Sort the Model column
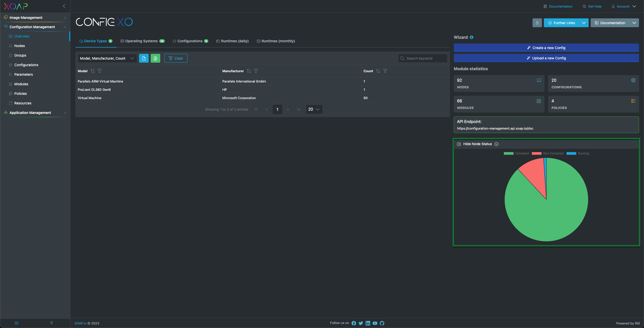 pyautogui.click(x=93, y=71)
